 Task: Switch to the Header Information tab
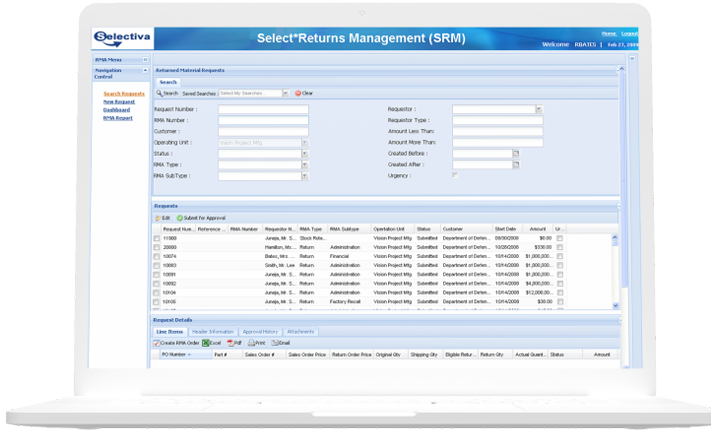[214, 331]
